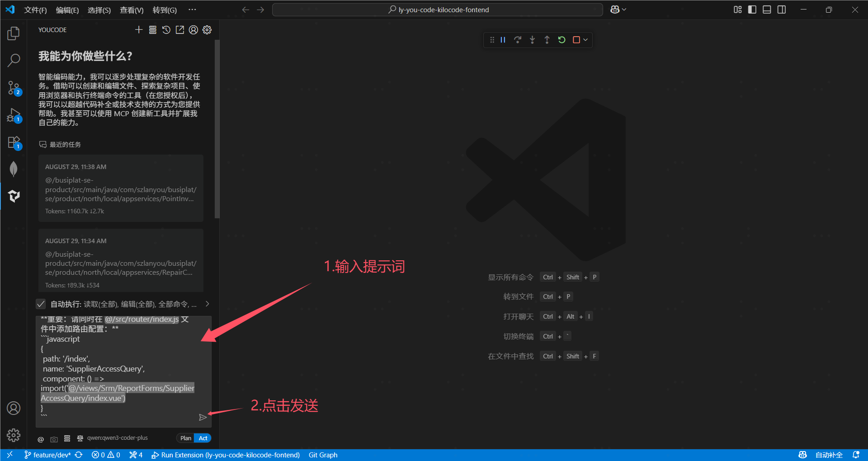Click the debug restart button
This screenshot has height=461, width=868.
coord(561,40)
